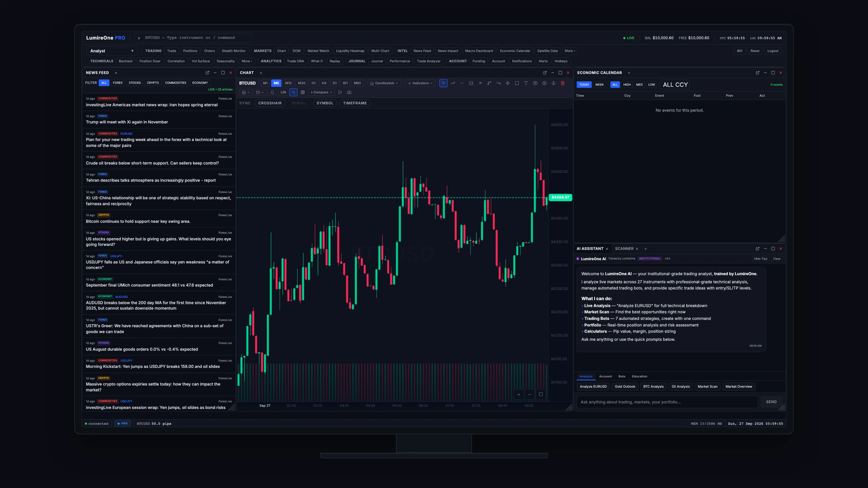Zoom in chart with plus button
The width and height of the screenshot is (868, 488).
pyautogui.click(x=519, y=394)
